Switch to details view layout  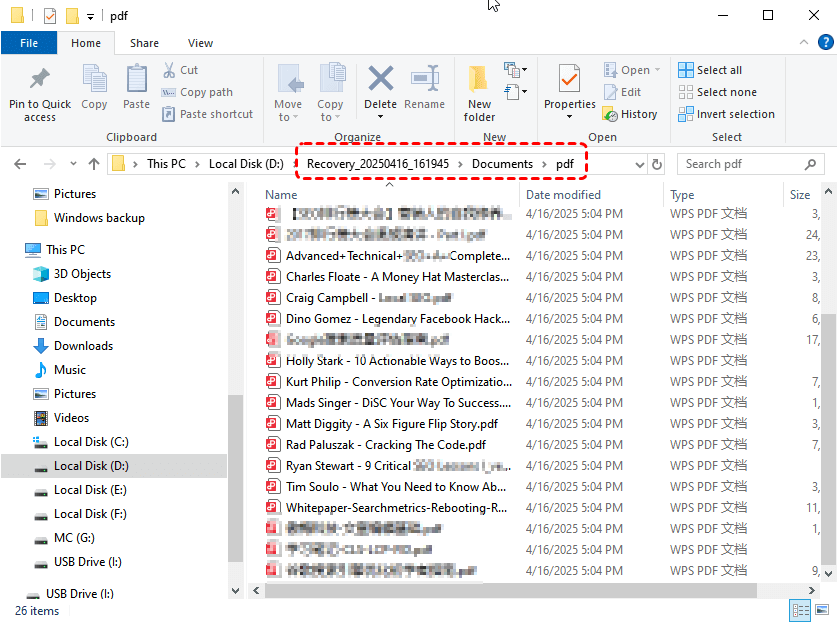801,610
